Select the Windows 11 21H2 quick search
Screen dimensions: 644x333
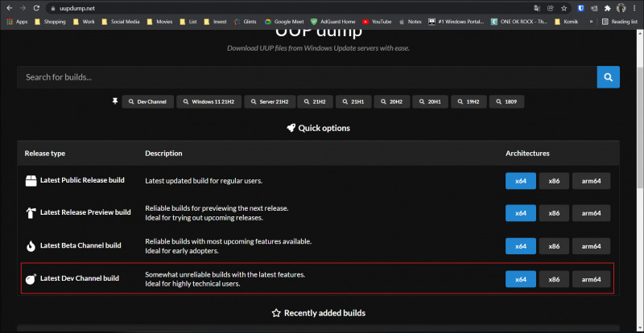pos(208,102)
